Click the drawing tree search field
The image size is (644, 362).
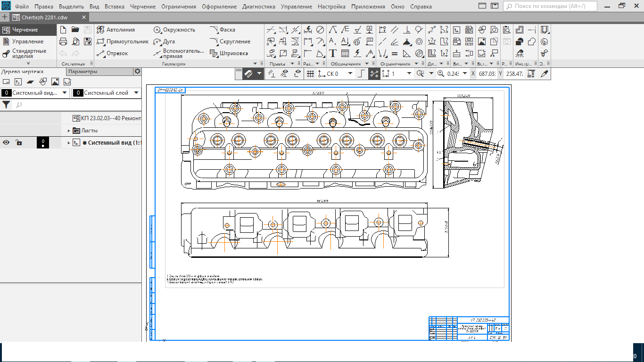[77, 105]
